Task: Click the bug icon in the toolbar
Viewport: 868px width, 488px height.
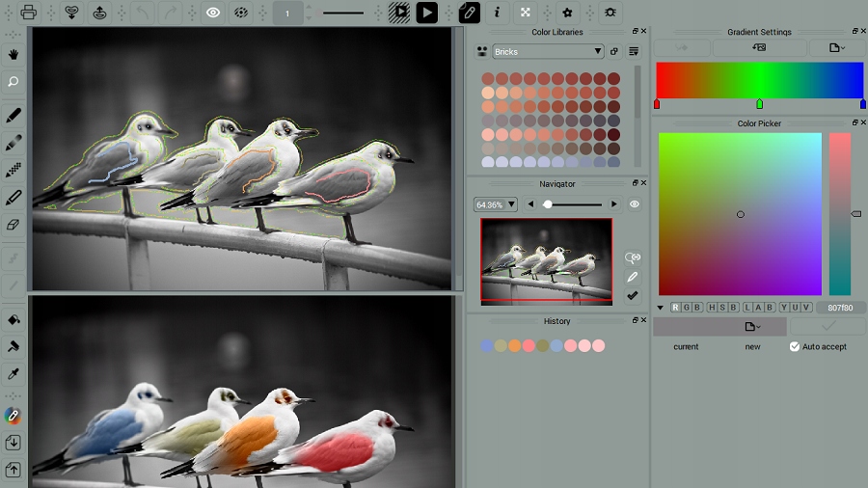Action: coord(610,13)
